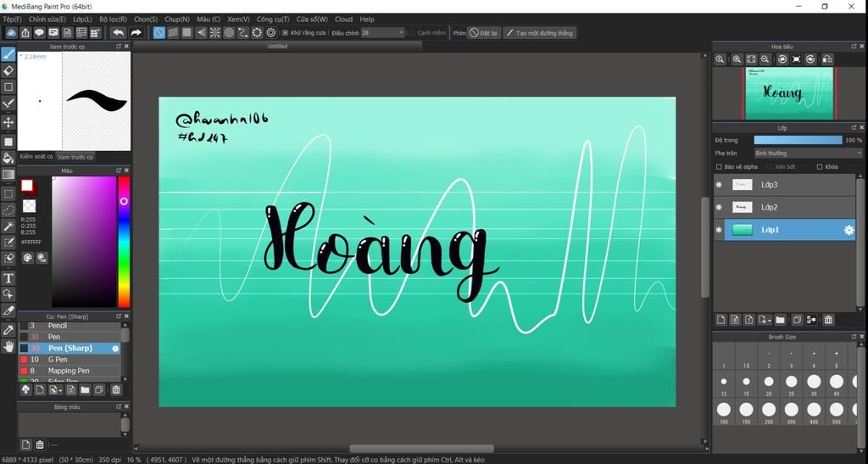Turn off snap using the circle-slash icon
The width and height of the screenshot is (868, 464).
tap(159, 33)
